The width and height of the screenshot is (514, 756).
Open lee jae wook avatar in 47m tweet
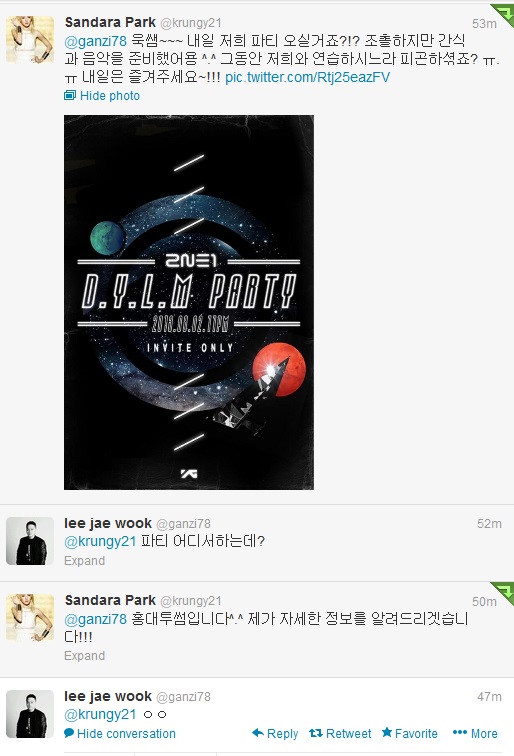[x=30, y=714]
